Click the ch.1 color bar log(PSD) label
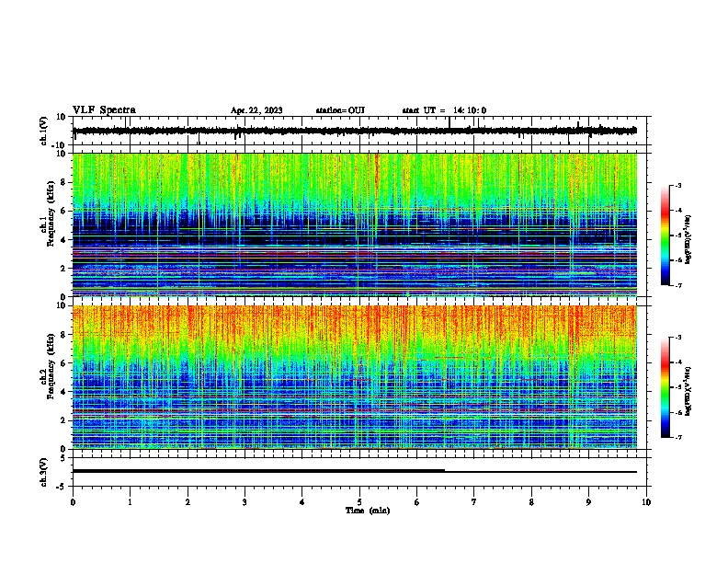 pos(688,239)
